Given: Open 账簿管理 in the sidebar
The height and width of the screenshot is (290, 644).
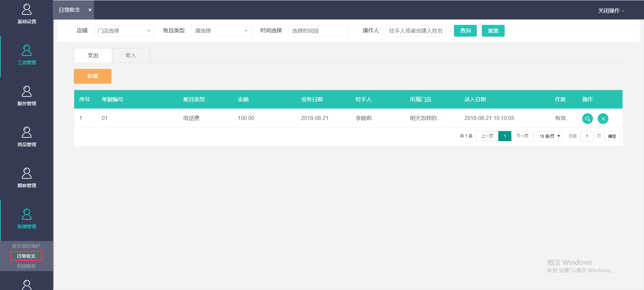Looking at the screenshot, I should 27,219.
